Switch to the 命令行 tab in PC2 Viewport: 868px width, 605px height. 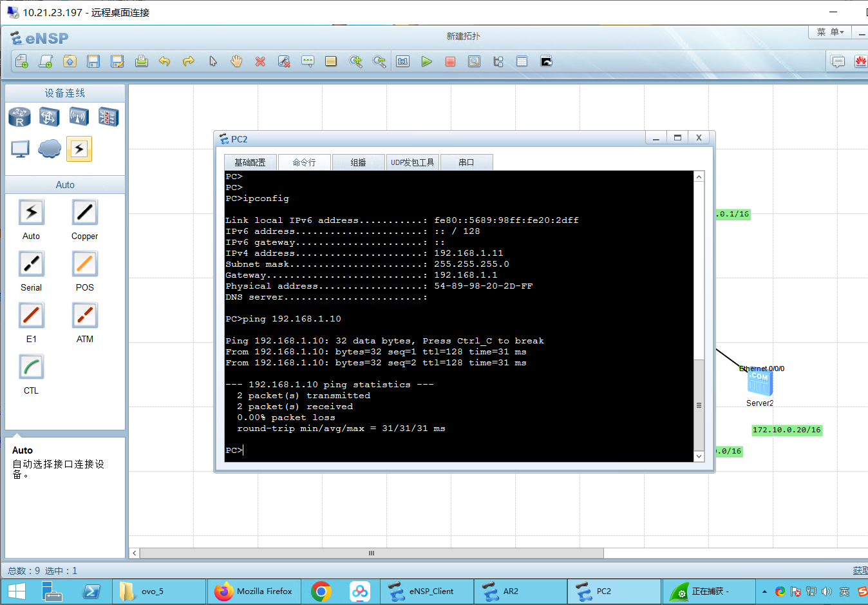coord(304,162)
